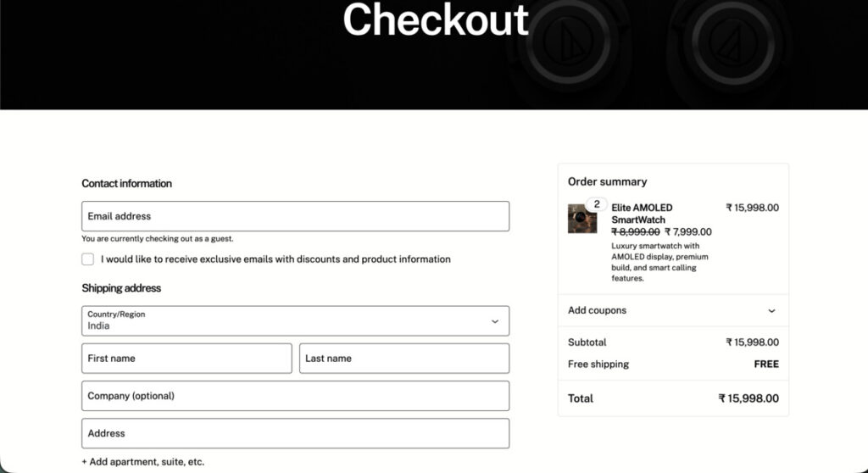Click the struck-through ₹ 8,999.00 price
This screenshot has height=473, width=868.
636,232
